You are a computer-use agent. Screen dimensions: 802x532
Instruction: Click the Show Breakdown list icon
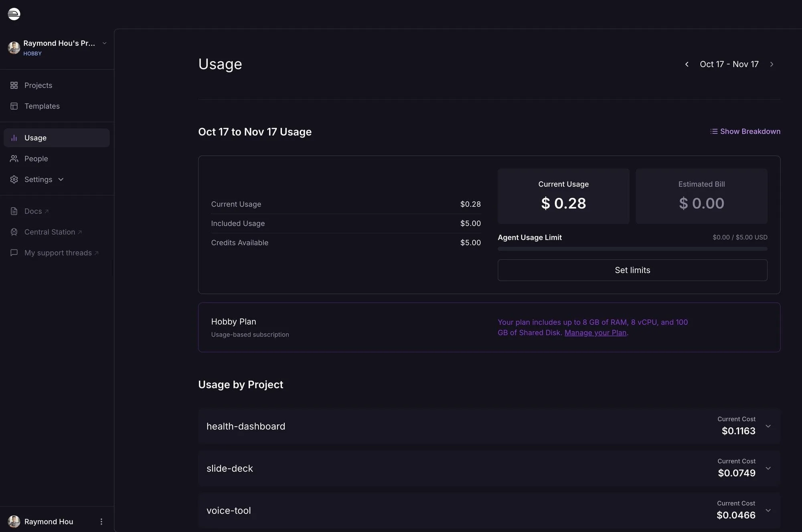click(x=714, y=131)
